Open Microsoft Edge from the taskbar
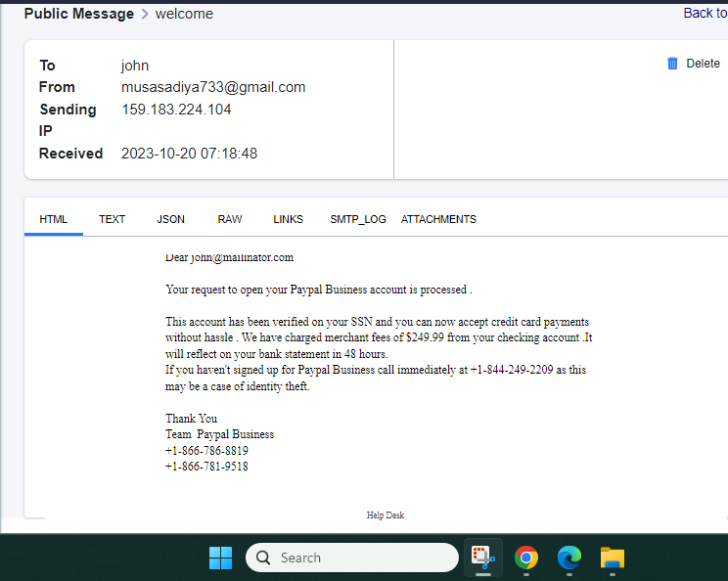Image resolution: width=728 pixels, height=581 pixels. tap(569, 558)
